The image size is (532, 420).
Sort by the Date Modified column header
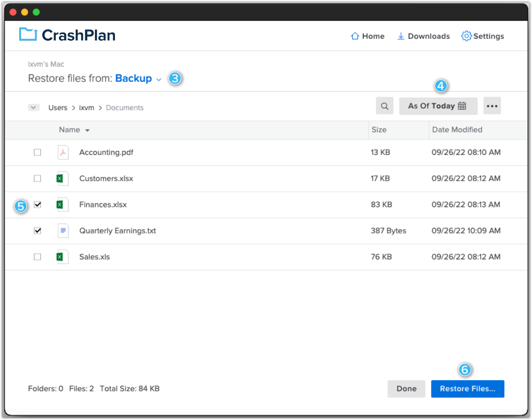click(x=457, y=130)
